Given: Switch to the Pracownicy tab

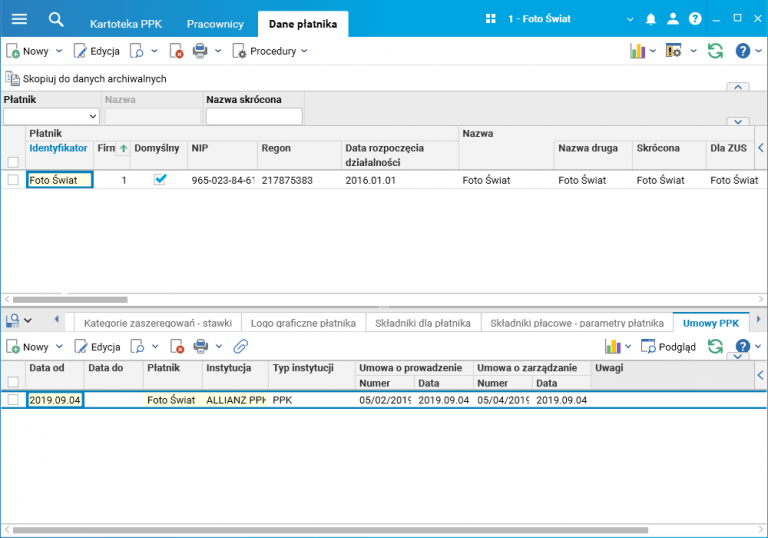Looking at the screenshot, I should pyautogui.click(x=214, y=23).
